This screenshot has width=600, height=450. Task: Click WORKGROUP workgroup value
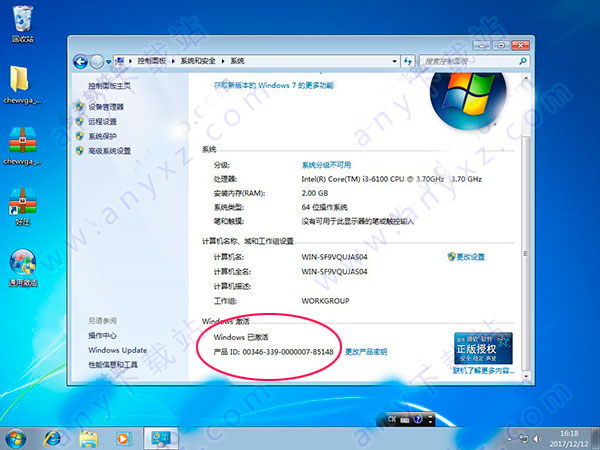pos(325,301)
